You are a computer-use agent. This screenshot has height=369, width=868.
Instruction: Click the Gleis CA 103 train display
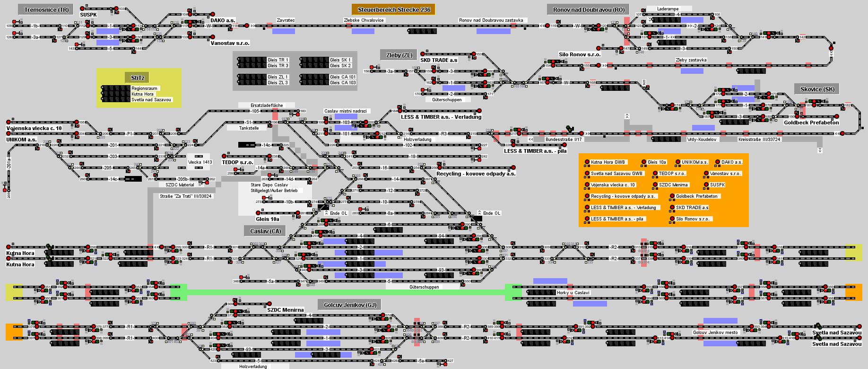click(314, 83)
